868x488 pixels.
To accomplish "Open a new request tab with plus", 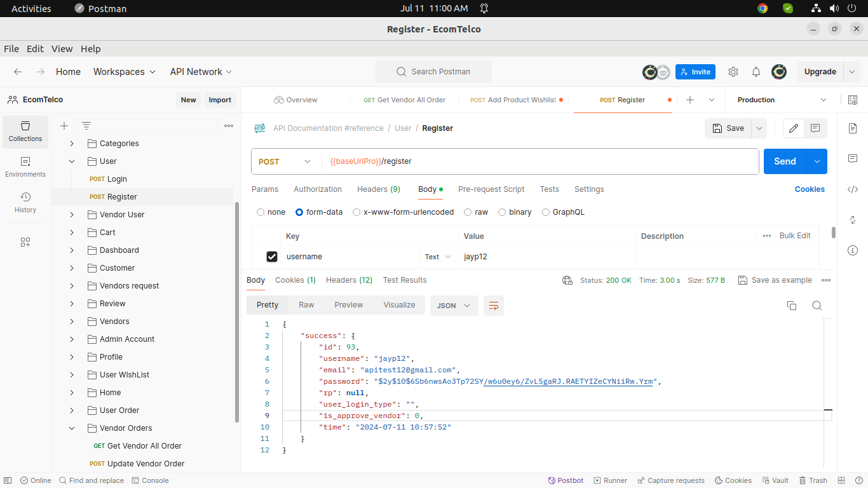I will [690, 100].
